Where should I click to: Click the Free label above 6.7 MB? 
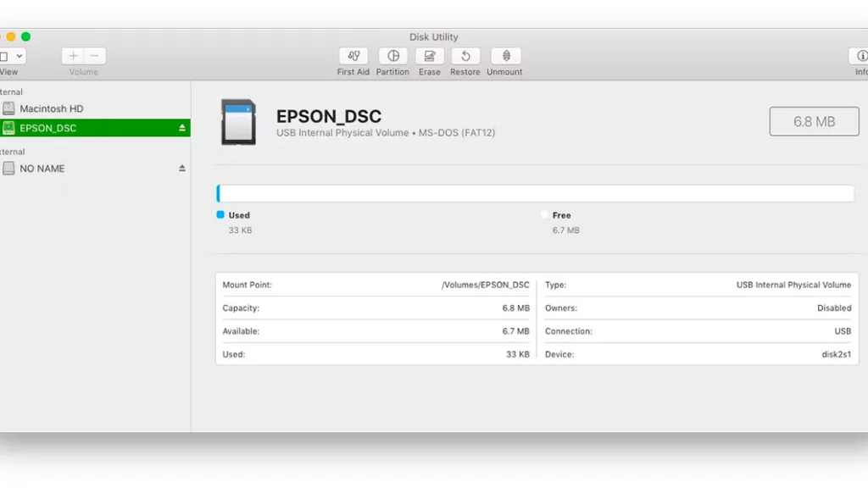pos(561,215)
